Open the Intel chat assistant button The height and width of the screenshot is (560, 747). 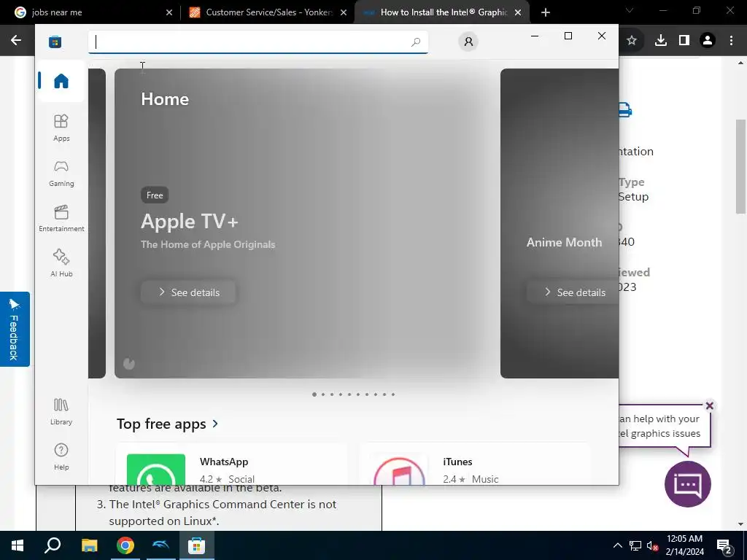click(x=687, y=484)
